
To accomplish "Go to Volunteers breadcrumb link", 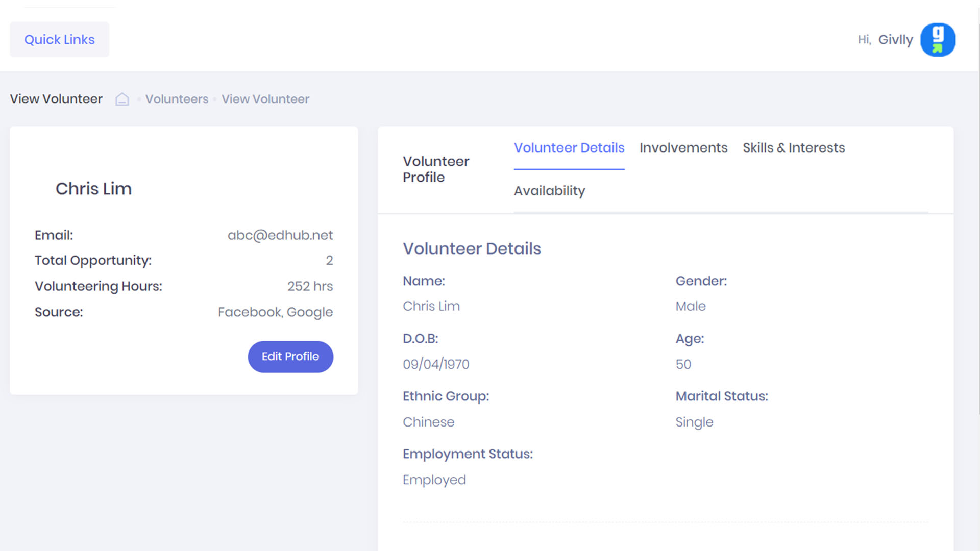I will (x=177, y=99).
